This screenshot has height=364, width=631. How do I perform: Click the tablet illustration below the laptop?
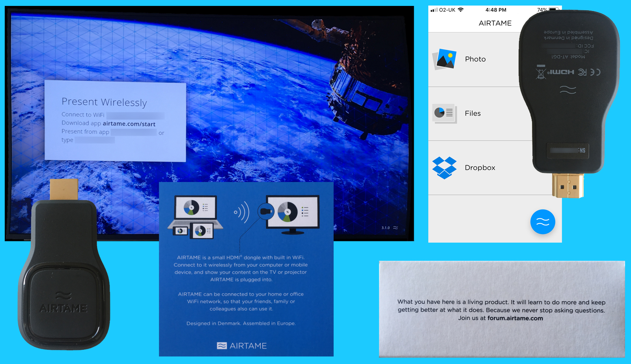tap(202, 231)
